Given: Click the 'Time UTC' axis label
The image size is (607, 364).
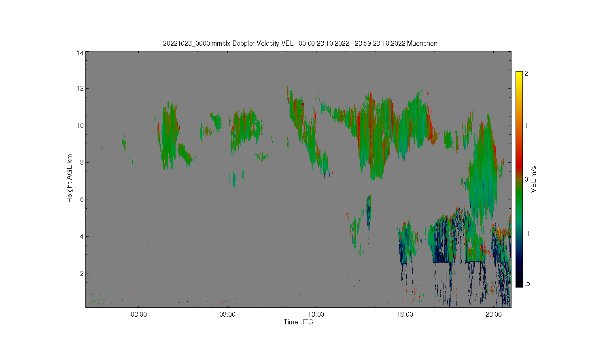Looking at the screenshot, I should [x=298, y=322].
